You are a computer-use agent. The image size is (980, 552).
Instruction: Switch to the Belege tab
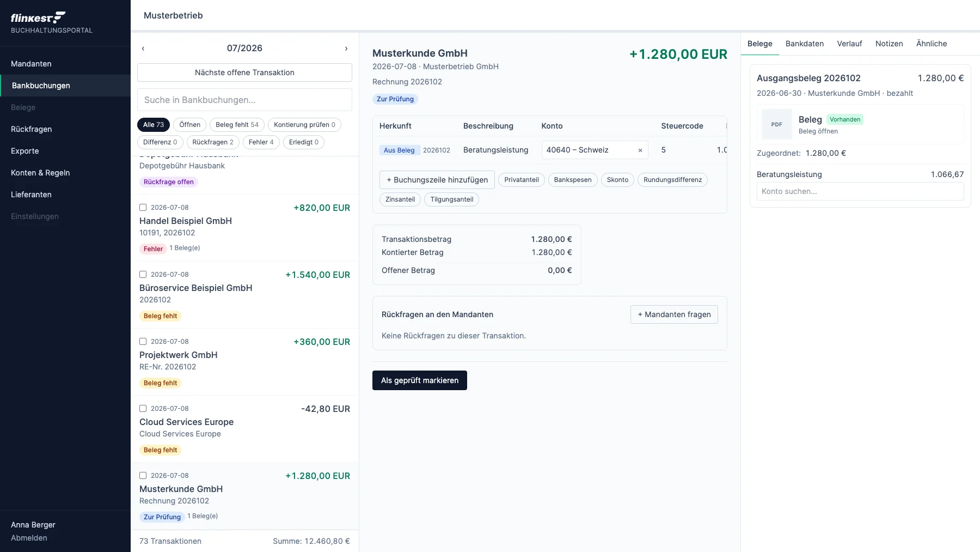(760, 44)
